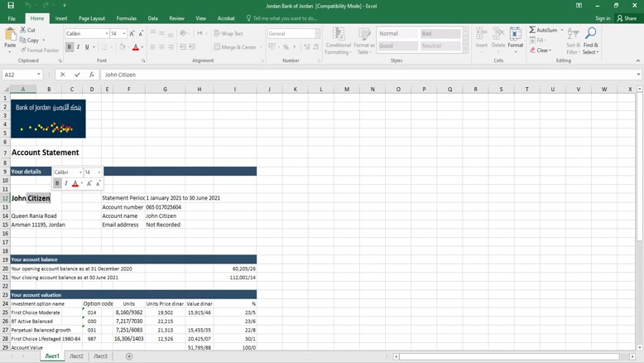Click Fill in Editing group

click(x=537, y=41)
